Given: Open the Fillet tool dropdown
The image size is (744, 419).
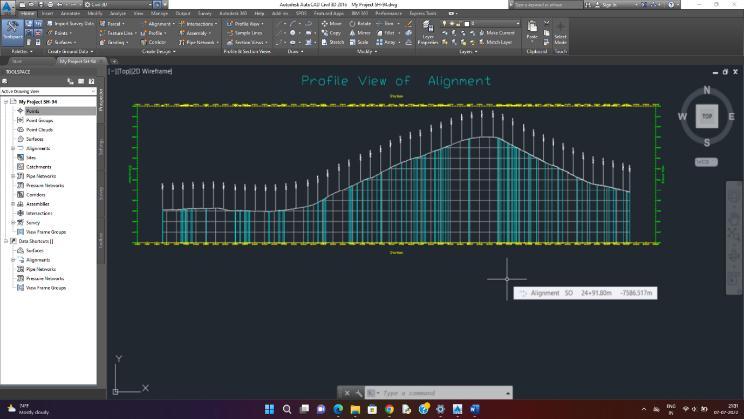Looking at the screenshot, I should (399, 33).
